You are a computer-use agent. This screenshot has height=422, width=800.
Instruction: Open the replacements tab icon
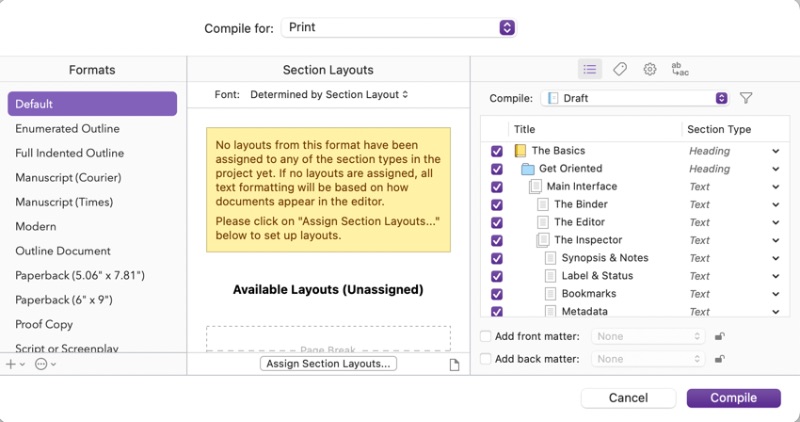tap(680, 69)
